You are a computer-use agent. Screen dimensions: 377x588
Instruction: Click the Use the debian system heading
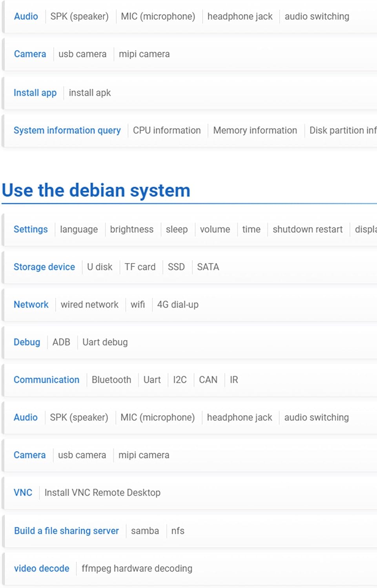pyautogui.click(x=96, y=191)
